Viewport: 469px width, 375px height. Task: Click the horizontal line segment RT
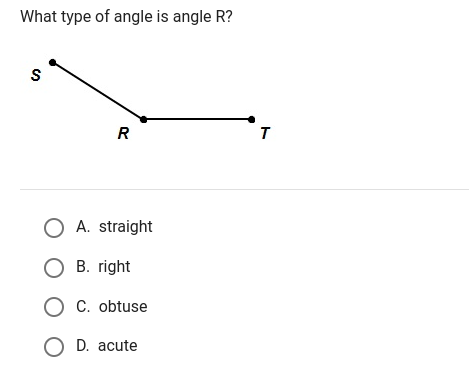click(x=197, y=119)
